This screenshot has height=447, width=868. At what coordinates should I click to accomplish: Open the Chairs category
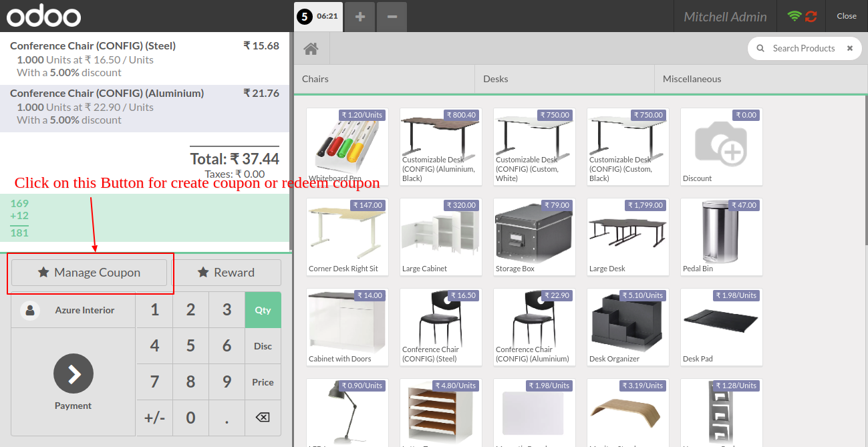[384, 79]
